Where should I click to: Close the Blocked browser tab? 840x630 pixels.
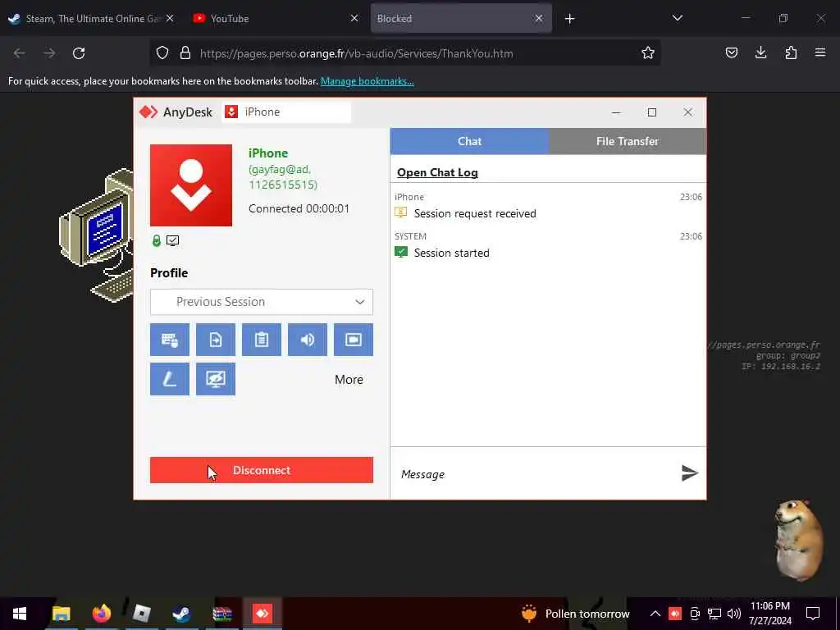539,18
